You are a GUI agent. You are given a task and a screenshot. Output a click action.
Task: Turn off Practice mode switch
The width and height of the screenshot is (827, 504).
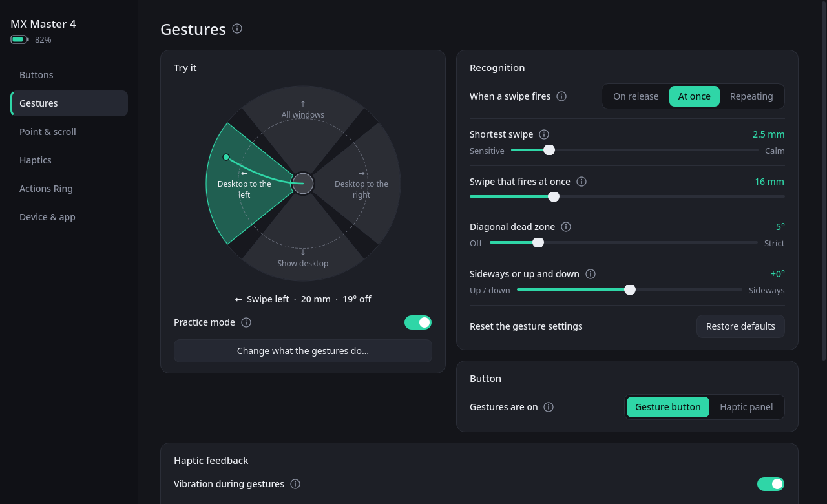click(x=418, y=322)
